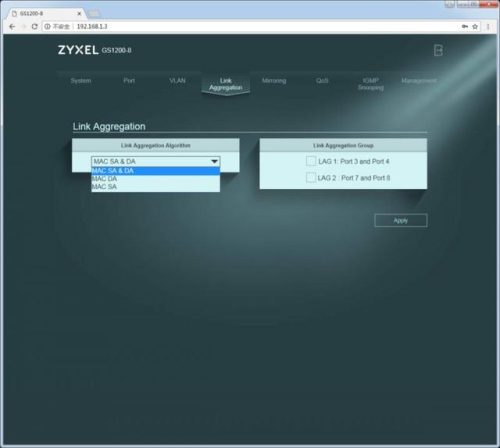Switch to the Mirroring tab
Viewport: 500px width, 448px height.
[x=274, y=81]
